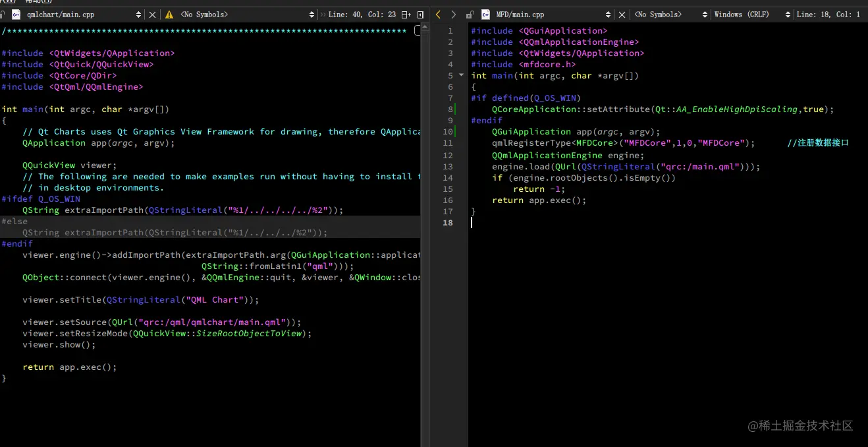868x447 pixels.
Task: Go back with the yellow left arrow
Action: [438, 15]
